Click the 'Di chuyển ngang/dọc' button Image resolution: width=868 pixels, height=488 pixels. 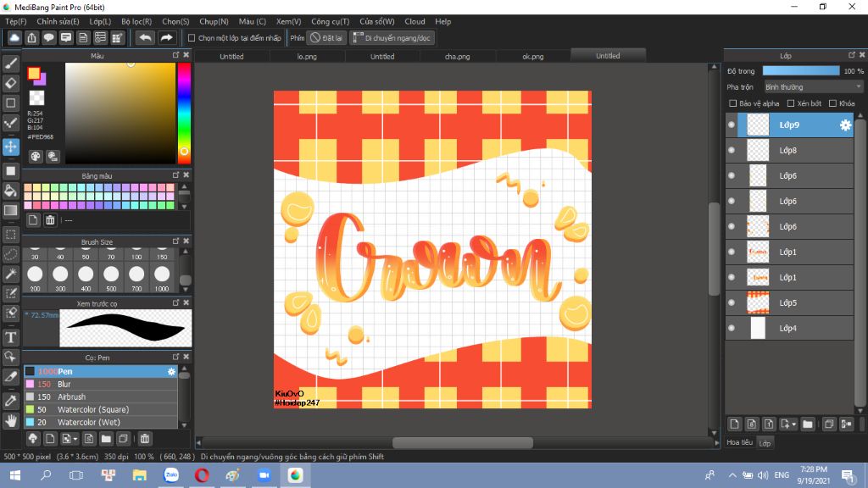(x=392, y=38)
